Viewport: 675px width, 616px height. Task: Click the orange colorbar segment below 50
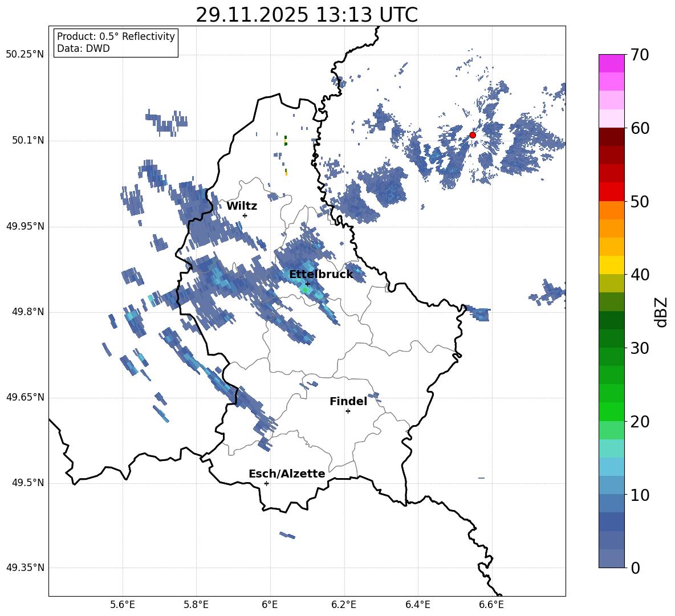pos(611,210)
